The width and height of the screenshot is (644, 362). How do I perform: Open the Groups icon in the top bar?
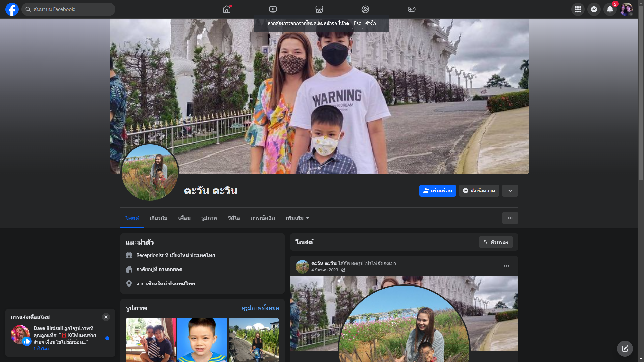click(365, 9)
